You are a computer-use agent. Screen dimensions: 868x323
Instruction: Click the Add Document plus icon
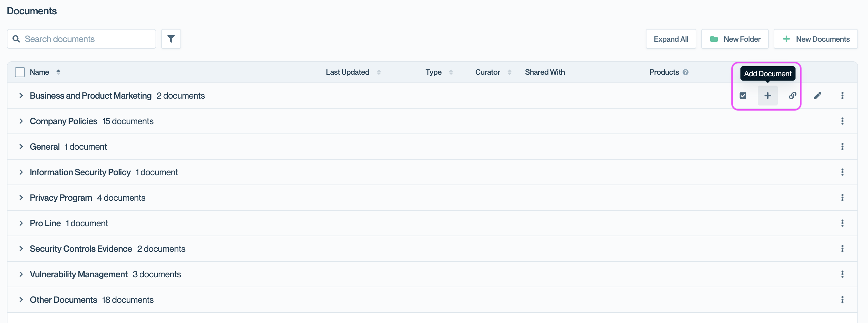pos(768,96)
